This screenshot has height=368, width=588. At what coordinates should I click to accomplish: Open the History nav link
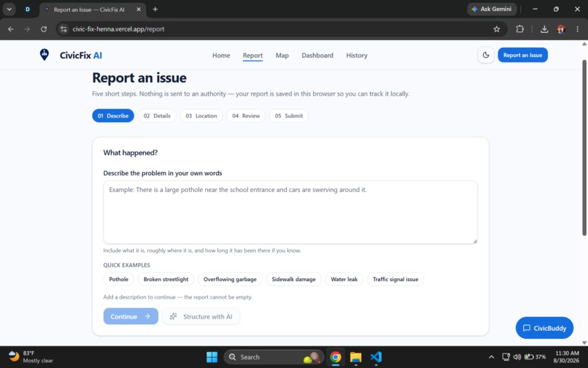click(x=357, y=55)
